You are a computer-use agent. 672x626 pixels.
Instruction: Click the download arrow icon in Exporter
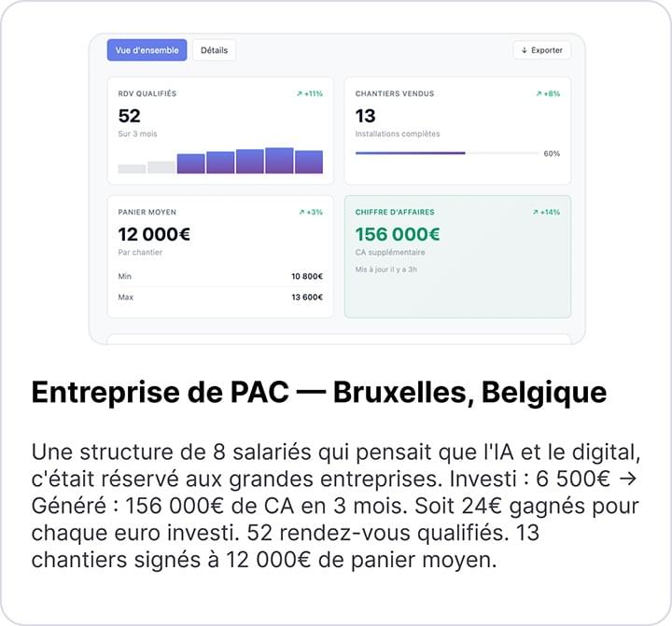(525, 50)
